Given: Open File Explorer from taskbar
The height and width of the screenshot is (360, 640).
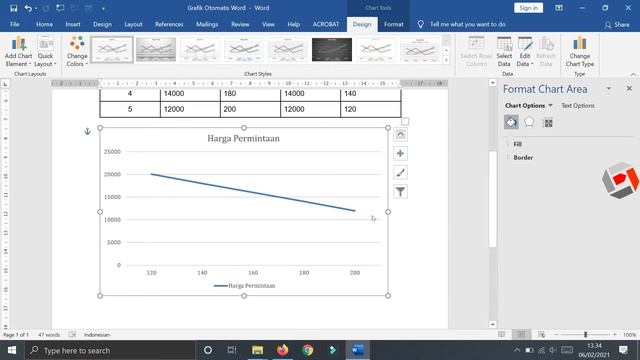Looking at the screenshot, I should (258, 350).
